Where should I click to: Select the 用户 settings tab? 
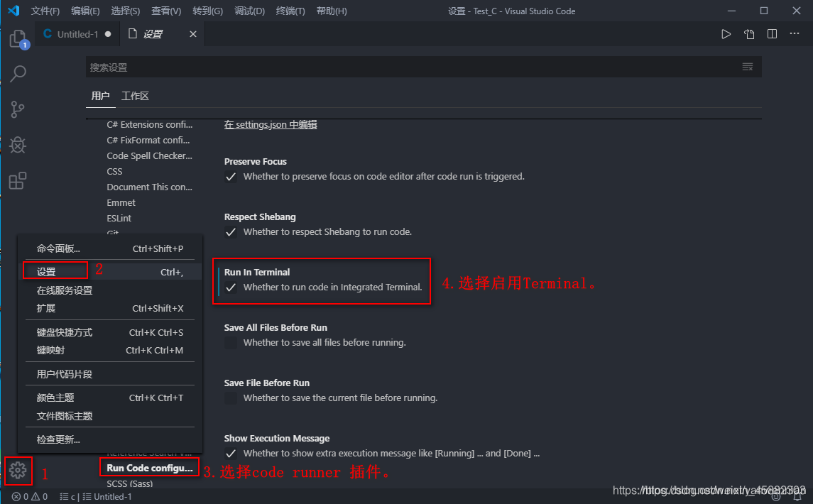(100, 96)
